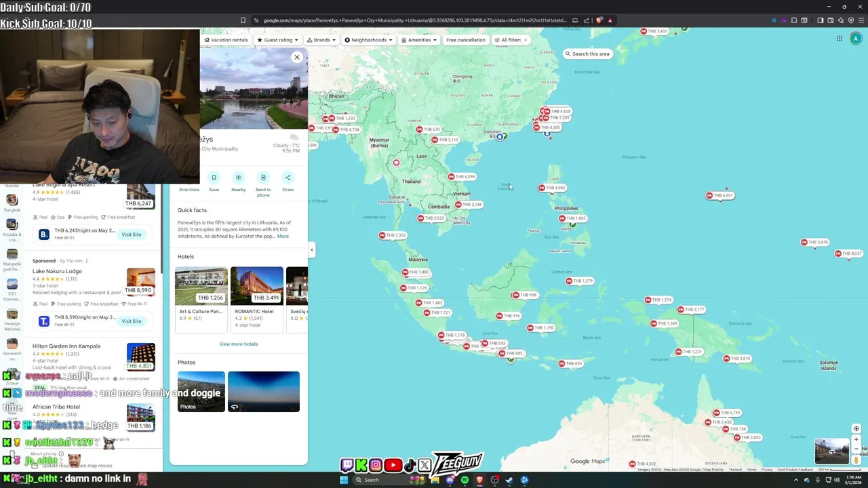Open Lake Nakuru Lodge listing title
868x488 pixels.
[x=57, y=271]
